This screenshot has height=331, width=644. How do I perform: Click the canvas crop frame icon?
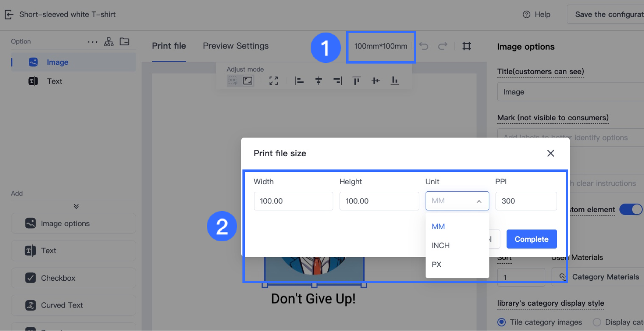(467, 46)
